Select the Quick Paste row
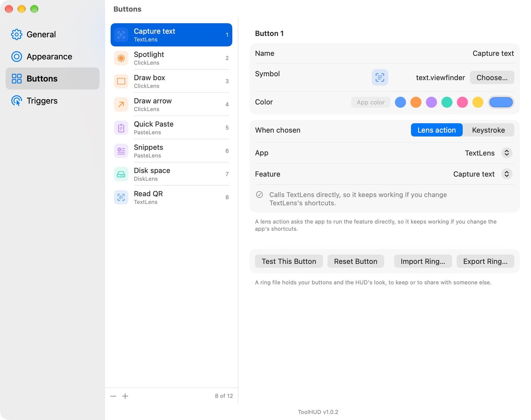Image resolution: width=531 pixels, height=420 pixels. [x=171, y=128]
